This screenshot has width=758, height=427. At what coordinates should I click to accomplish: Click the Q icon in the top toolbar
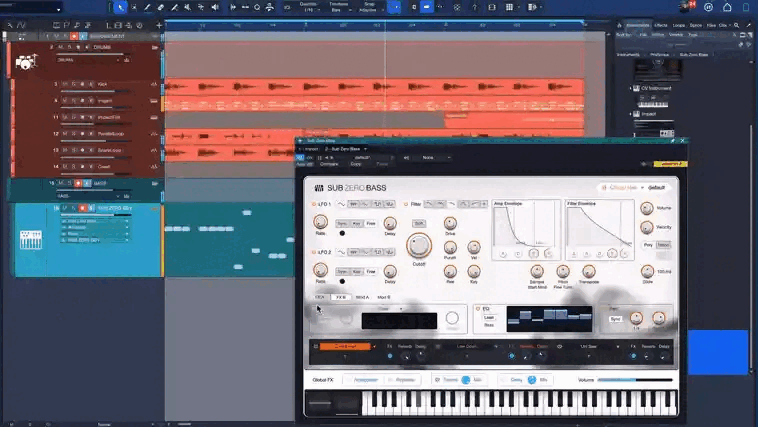pos(257,7)
